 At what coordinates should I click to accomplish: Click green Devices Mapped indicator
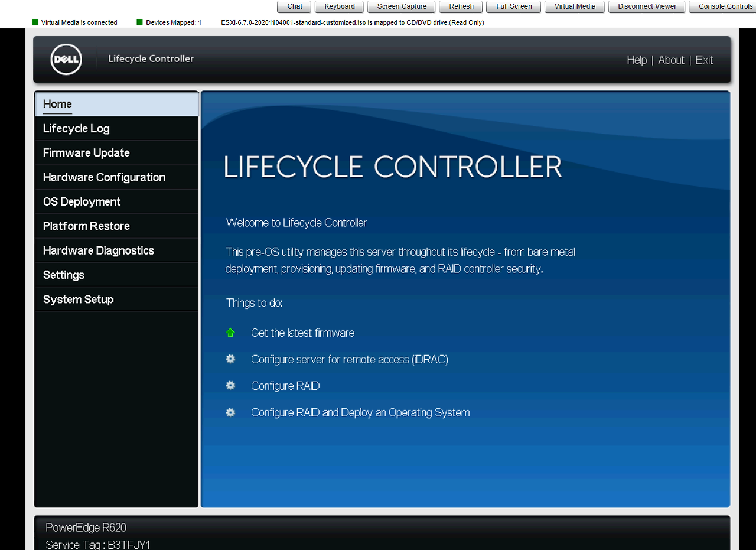(x=140, y=22)
